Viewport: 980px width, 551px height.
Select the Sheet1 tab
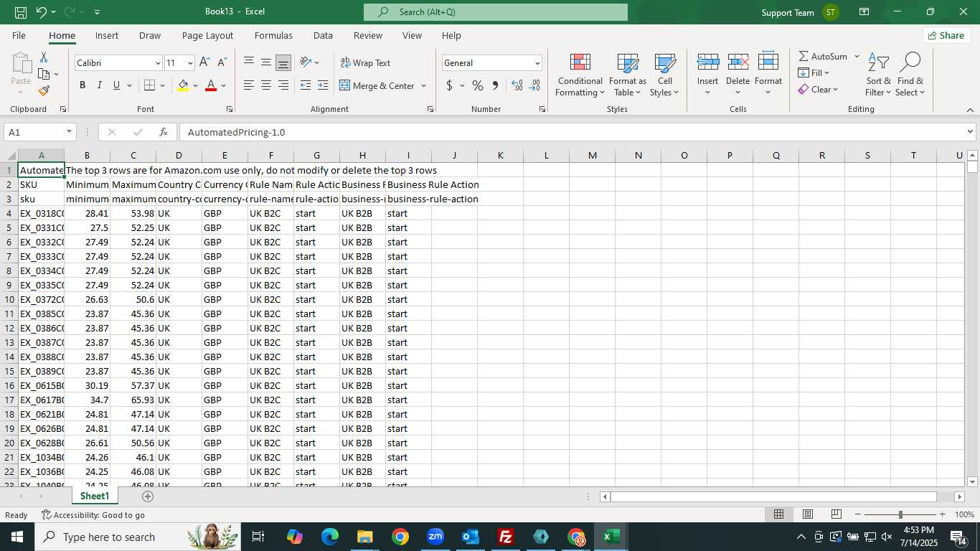point(95,496)
